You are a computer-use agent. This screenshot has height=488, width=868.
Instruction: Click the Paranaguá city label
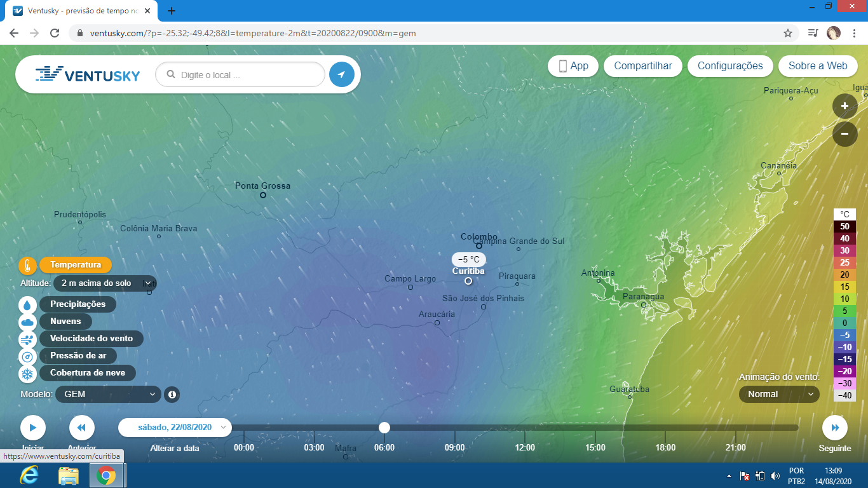click(x=643, y=297)
